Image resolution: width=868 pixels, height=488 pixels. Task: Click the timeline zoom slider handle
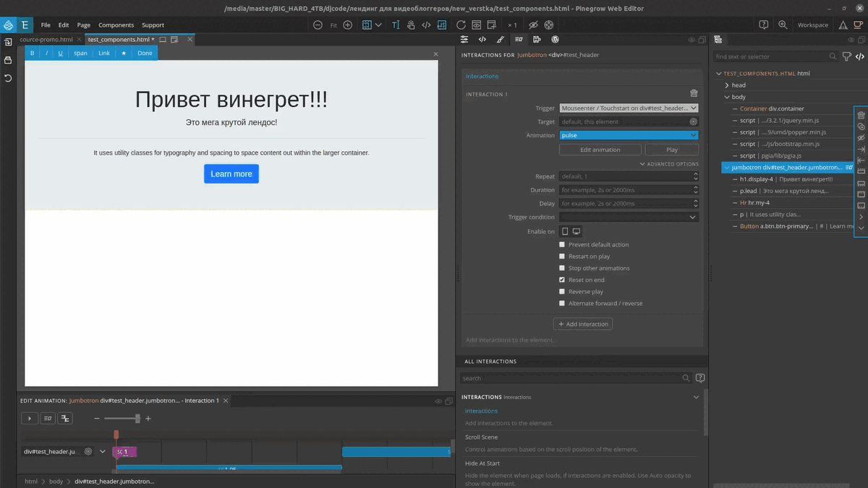tap(137, 419)
